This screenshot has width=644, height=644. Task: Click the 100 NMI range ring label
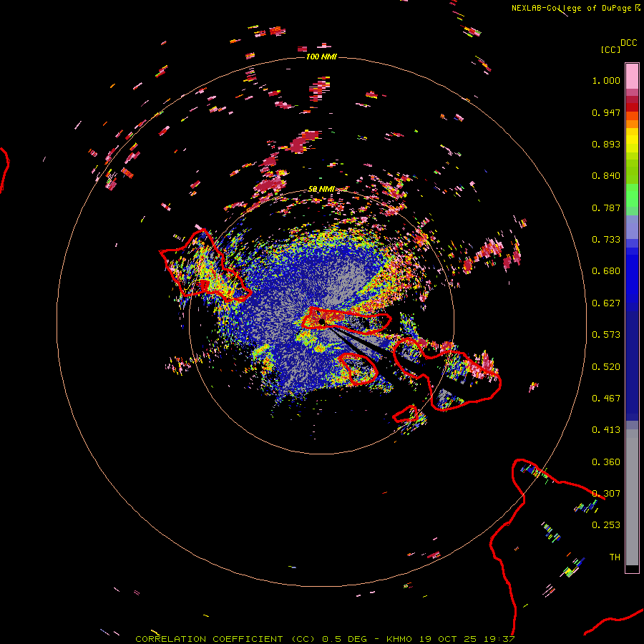[321, 57]
